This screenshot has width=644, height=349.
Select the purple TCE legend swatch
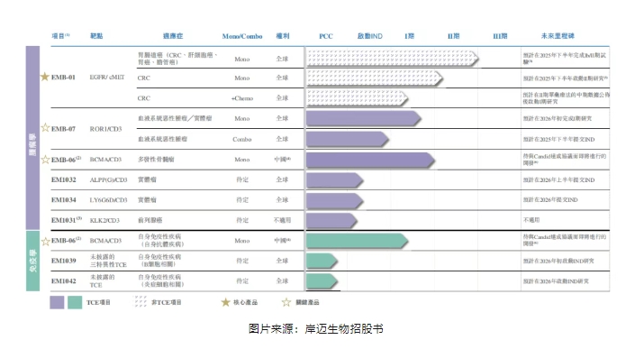tap(57, 302)
